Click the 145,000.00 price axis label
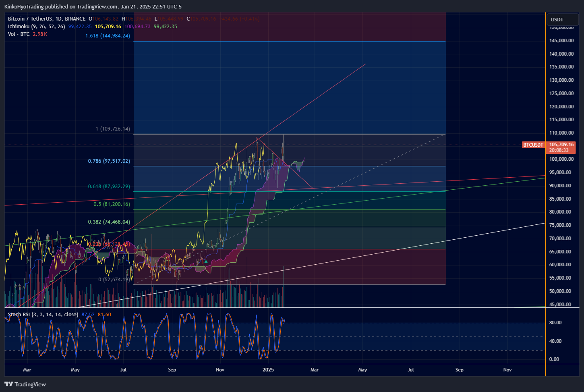The image size is (584, 392). 561,40
